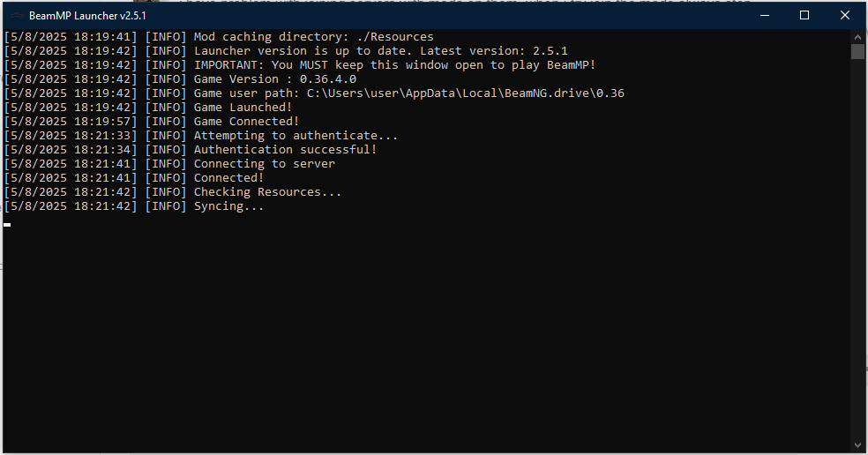Click the vertical scrollbar thumb
This screenshot has width=868, height=455.
[857, 51]
